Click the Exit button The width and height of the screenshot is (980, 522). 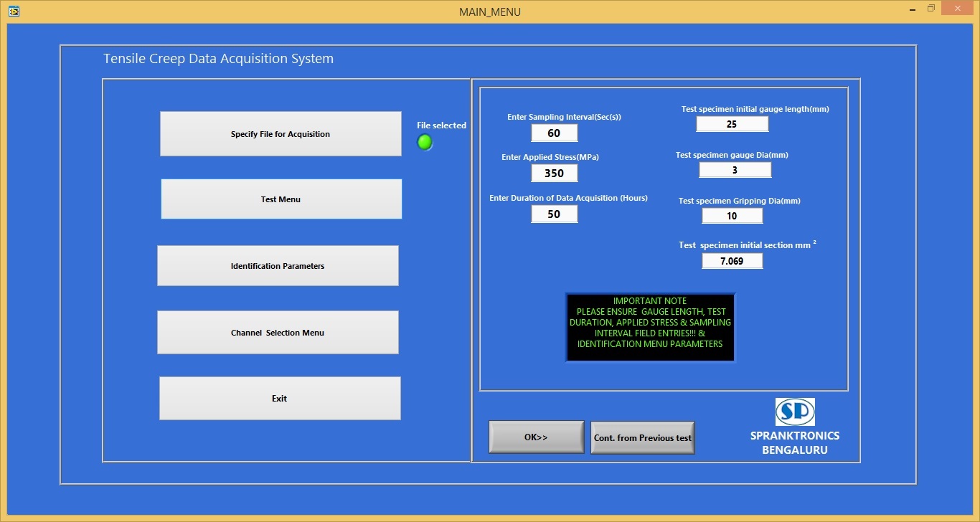279,398
